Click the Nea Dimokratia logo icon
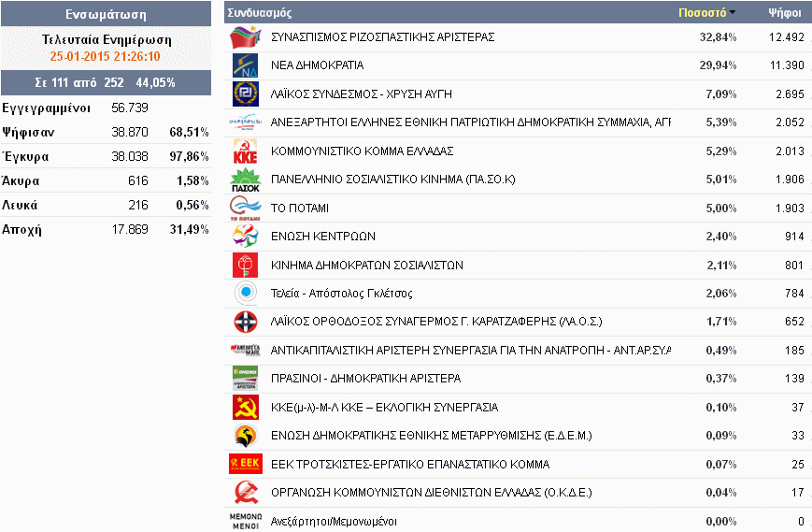The width and height of the screenshot is (812, 532). tap(243, 65)
